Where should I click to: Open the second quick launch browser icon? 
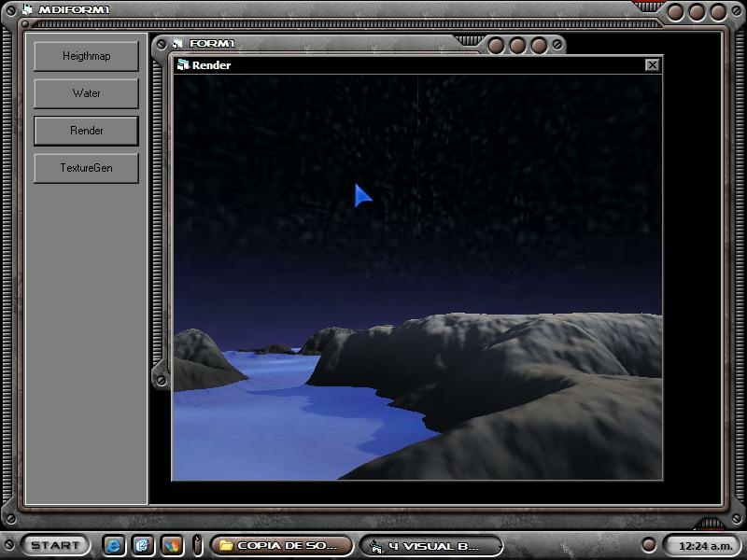[142, 545]
